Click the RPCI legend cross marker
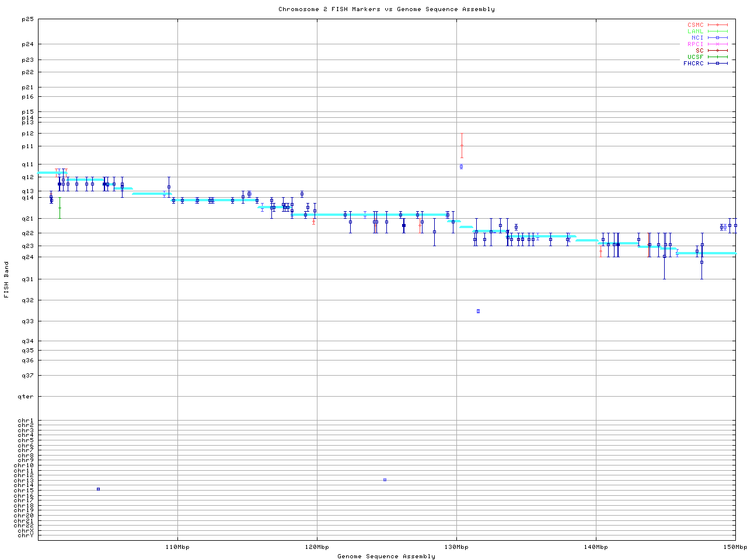The width and height of the screenshot is (747, 560). (717, 44)
